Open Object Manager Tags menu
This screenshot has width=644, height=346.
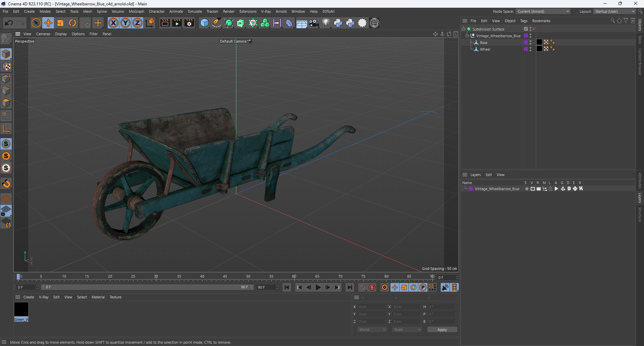[524, 21]
